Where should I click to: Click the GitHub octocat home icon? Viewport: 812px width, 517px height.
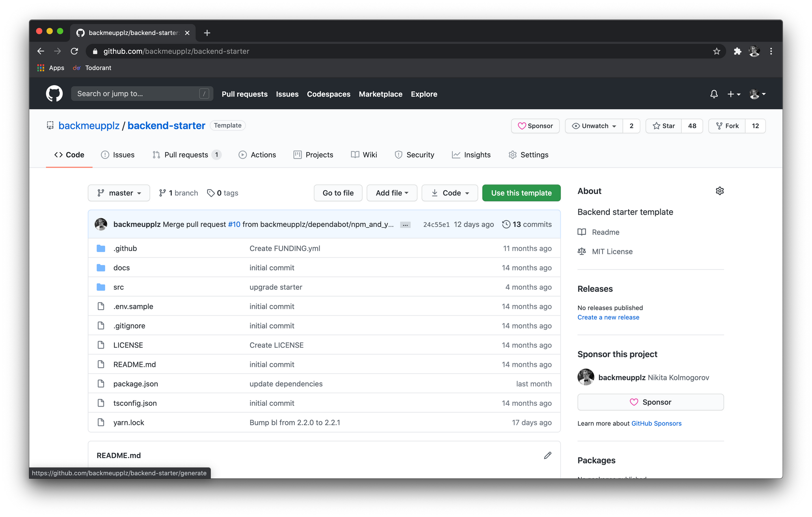point(54,93)
